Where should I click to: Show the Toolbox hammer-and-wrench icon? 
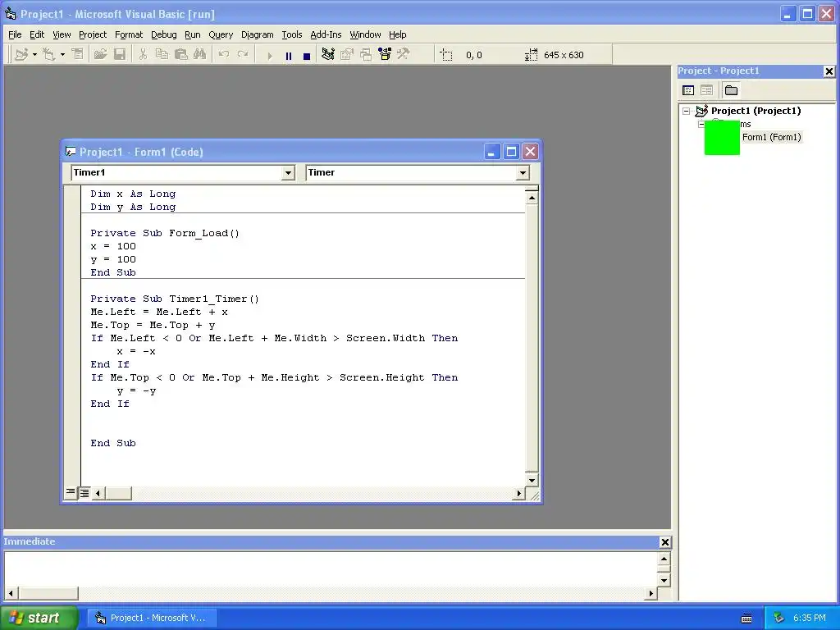[x=404, y=55]
